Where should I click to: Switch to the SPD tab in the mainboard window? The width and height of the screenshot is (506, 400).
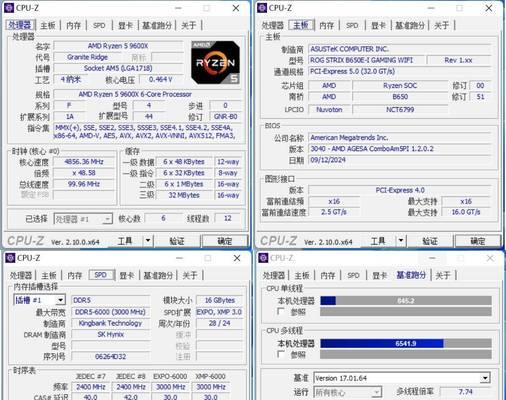352,25
